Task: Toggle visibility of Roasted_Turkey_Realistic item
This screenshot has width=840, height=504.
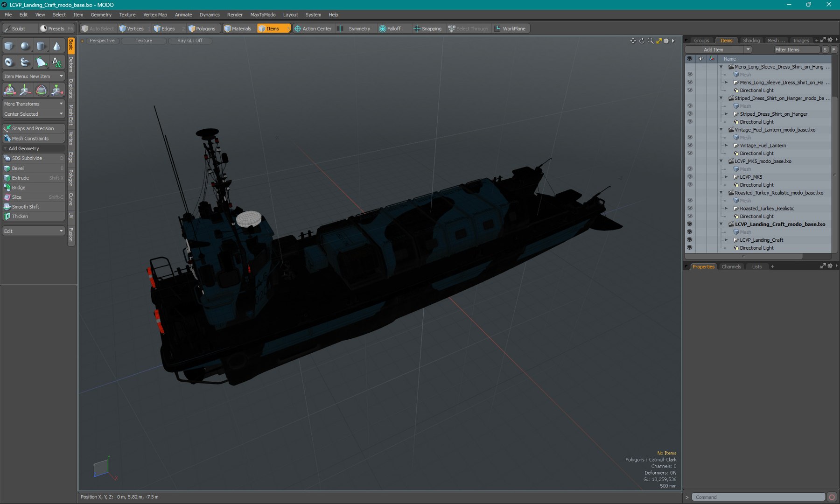Action: (x=689, y=208)
